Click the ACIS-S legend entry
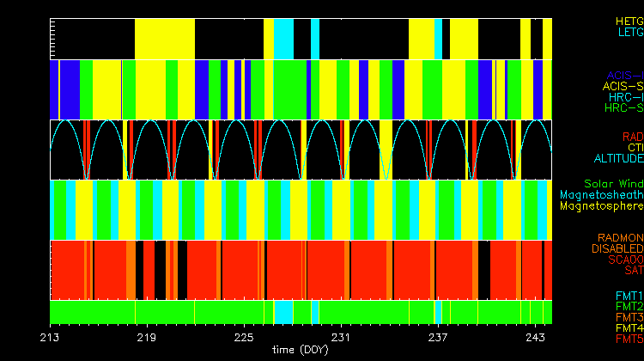This screenshot has height=361, width=644. 623,86
